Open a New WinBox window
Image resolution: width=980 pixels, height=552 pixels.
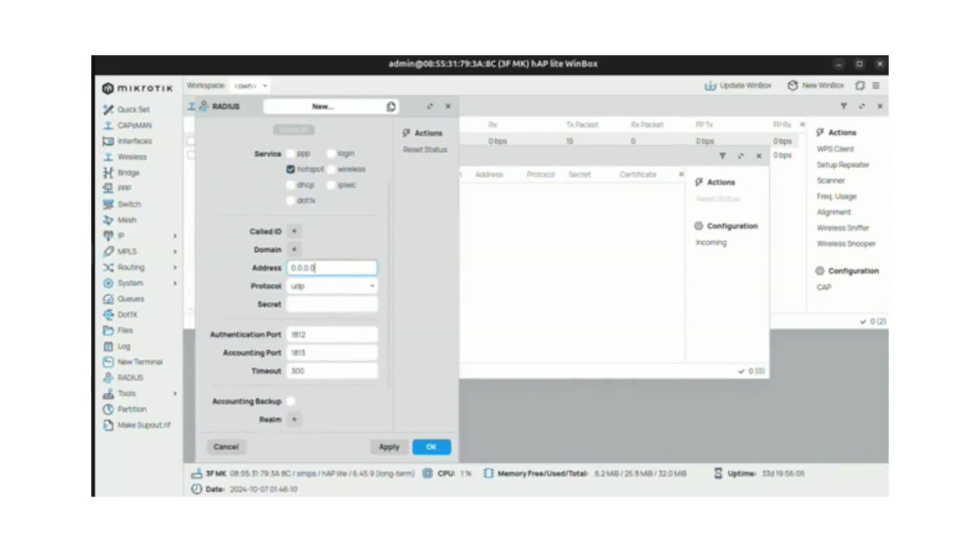(x=815, y=85)
